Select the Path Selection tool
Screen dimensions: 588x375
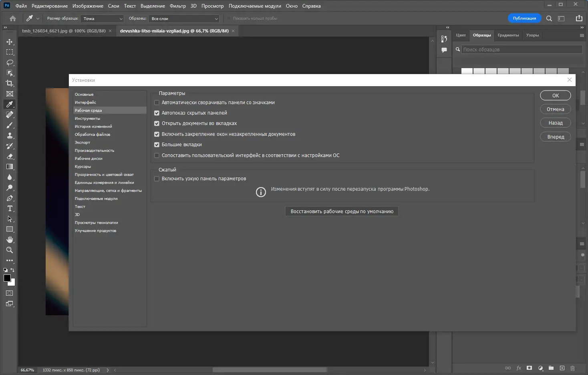pyautogui.click(x=10, y=219)
